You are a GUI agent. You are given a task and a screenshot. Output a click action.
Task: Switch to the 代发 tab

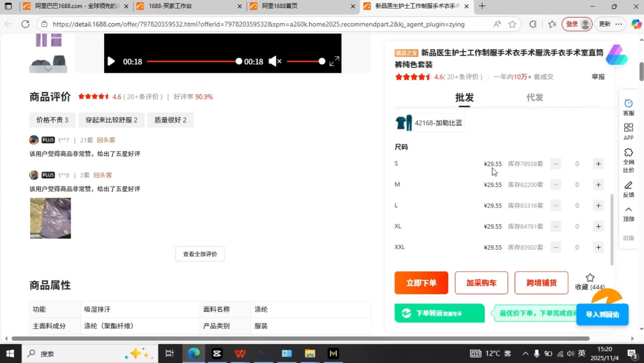tap(534, 98)
